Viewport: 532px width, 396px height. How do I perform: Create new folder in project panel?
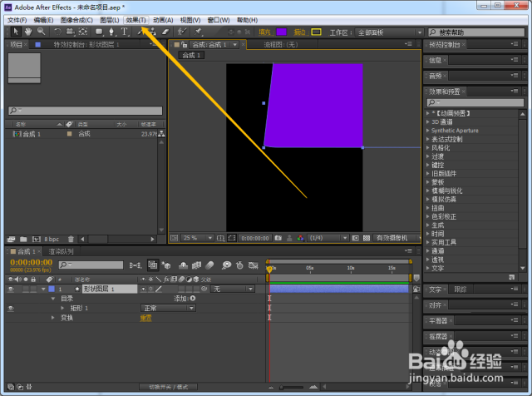point(23,239)
